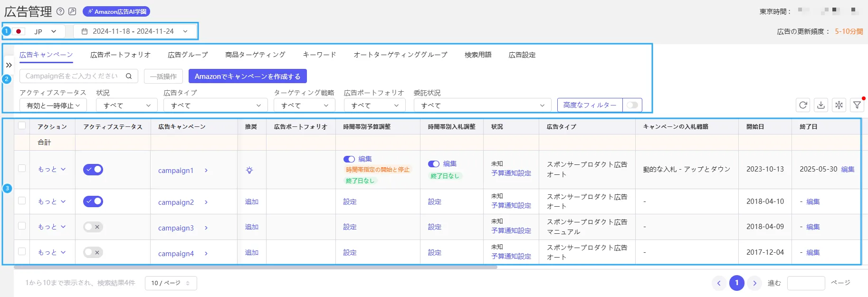Click 設定 for campaign3 時間帯別予算調整

coord(350,227)
